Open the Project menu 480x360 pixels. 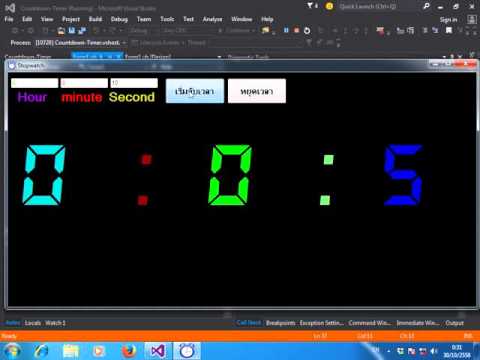71,19
